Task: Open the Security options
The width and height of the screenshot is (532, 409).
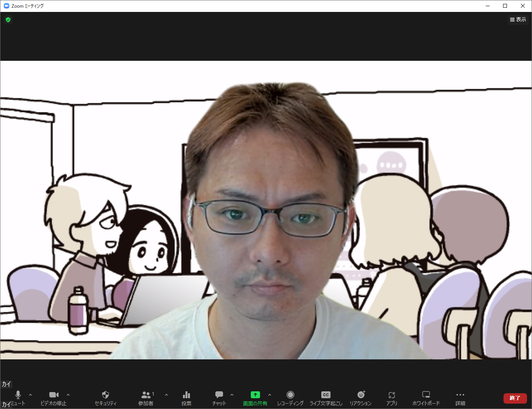Action: (106, 397)
